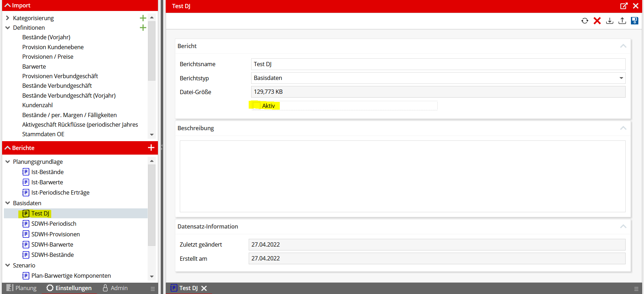Click the Beschreibung text area

402,176
